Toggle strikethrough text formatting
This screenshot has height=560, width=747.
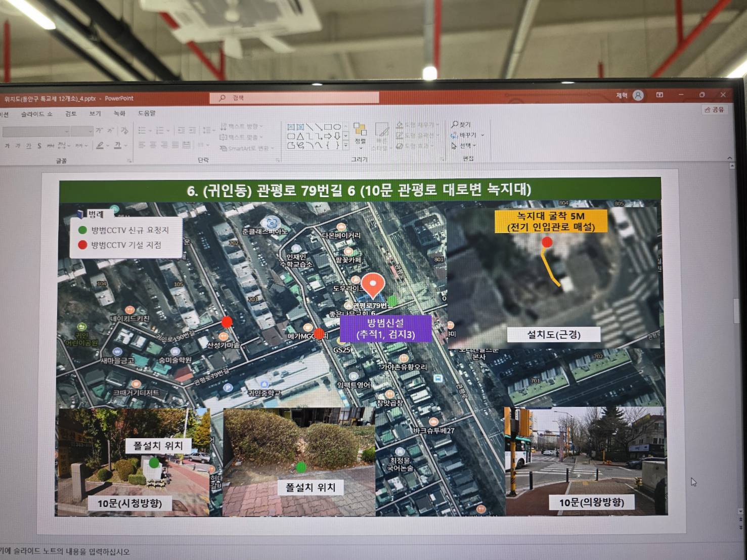(x=50, y=146)
